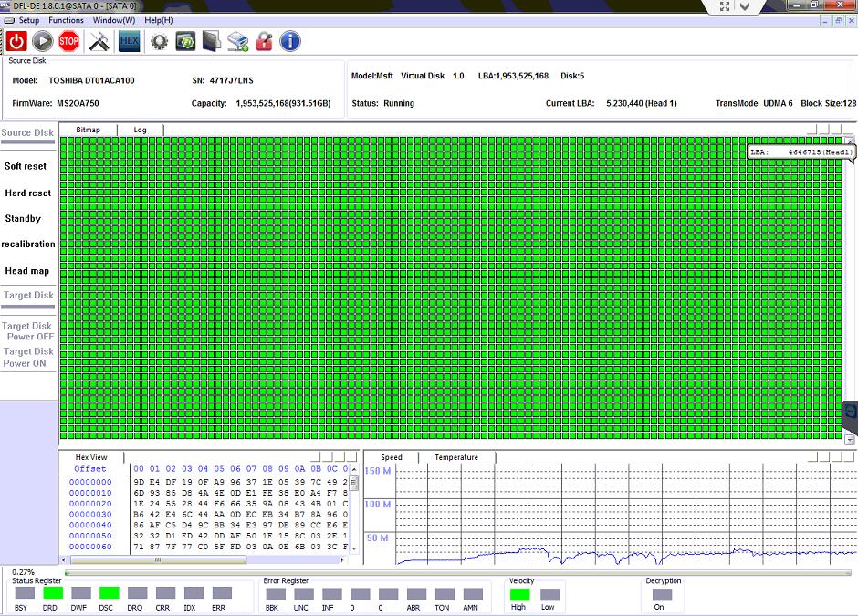This screenshot has height=616, width=858.
Task: Switch to the Temperature tab
Action: click(456, 457)
